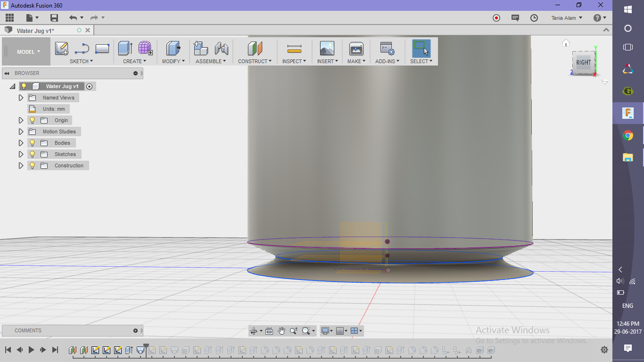Toggle visibility bulb of the Origin folder
Image resolution: width=644 pixels, height=362 pixels.
(33, 120)
